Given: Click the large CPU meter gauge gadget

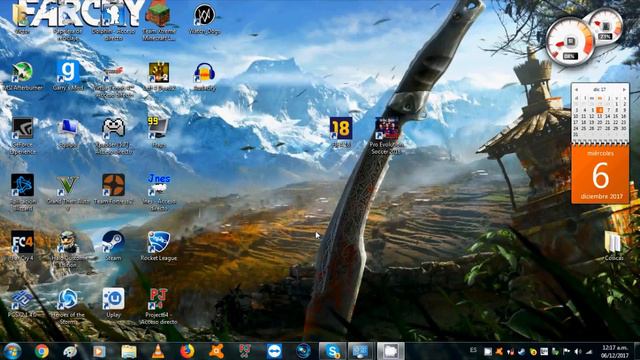Looking at the screenshot, I should click(570, 42).
